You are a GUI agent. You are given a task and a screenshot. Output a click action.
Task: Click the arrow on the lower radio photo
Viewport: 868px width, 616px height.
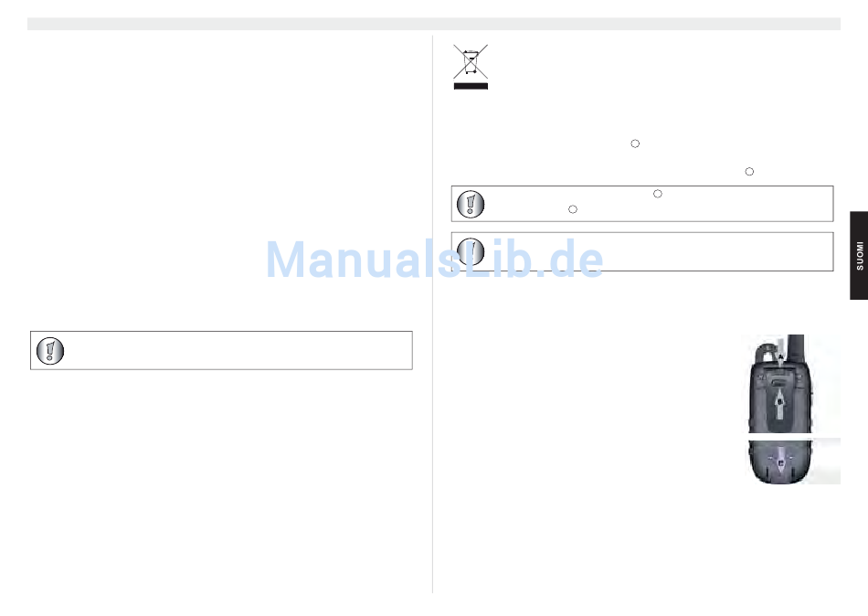coord(781,461)
